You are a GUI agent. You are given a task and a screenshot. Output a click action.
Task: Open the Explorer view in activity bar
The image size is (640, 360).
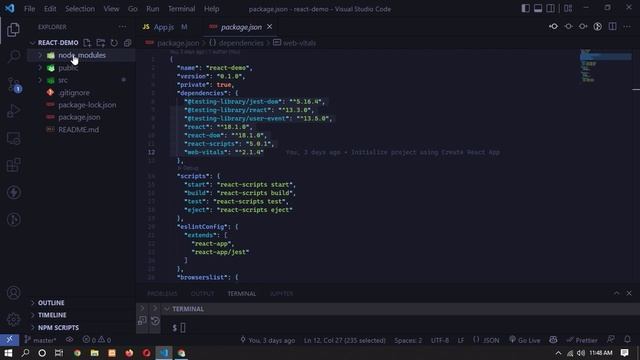[13, 29]
